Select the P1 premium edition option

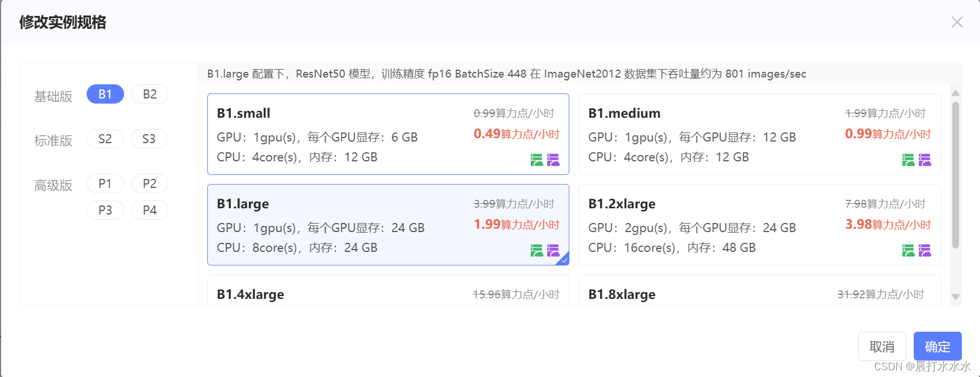point(105,183)
